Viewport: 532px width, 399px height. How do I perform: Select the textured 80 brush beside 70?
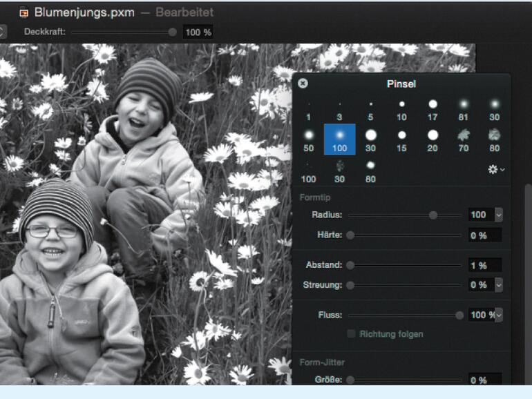[494, 140]
